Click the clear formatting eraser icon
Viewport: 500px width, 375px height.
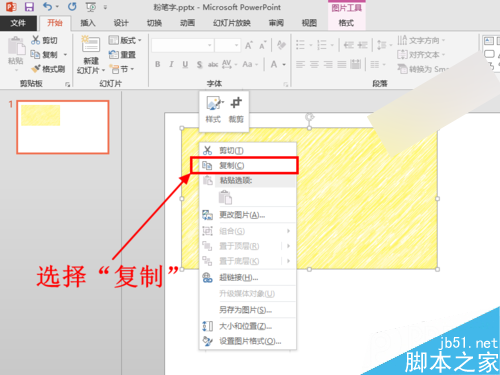(281, 45)
